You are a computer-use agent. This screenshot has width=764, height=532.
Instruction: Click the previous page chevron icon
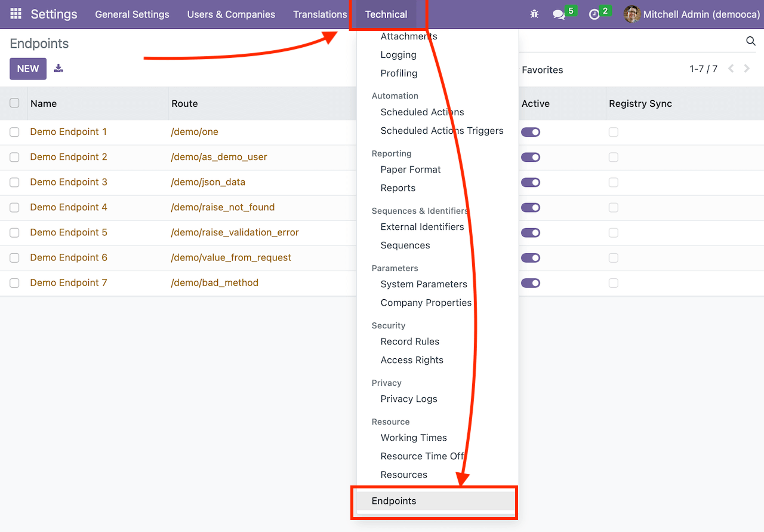(x=731, y=69)
